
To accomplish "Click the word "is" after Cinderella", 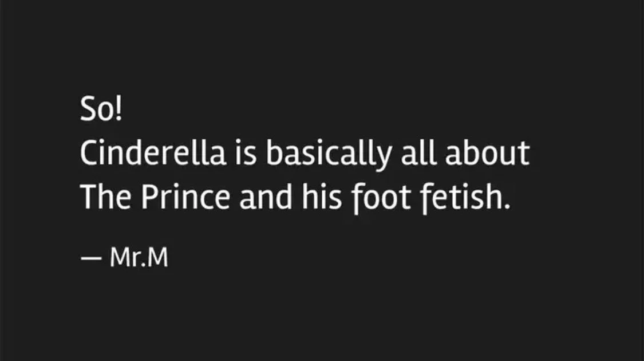I will point(246,152).
